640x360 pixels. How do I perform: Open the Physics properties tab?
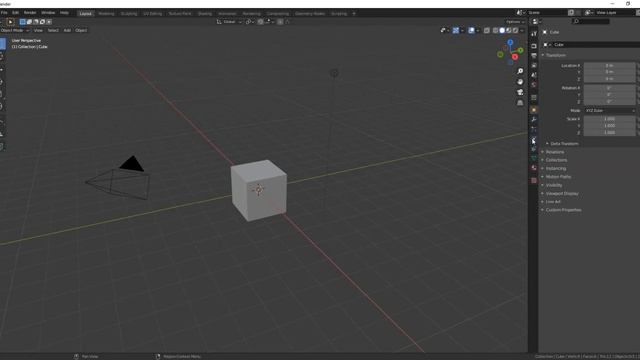pos(534,139)
